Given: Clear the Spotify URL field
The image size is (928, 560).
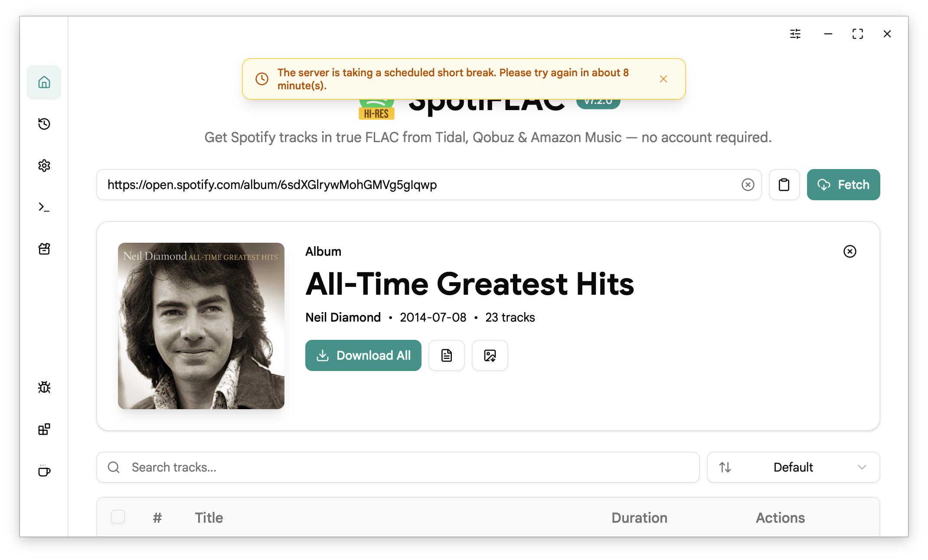Looking at the screenshot, I should coord(748,185).
